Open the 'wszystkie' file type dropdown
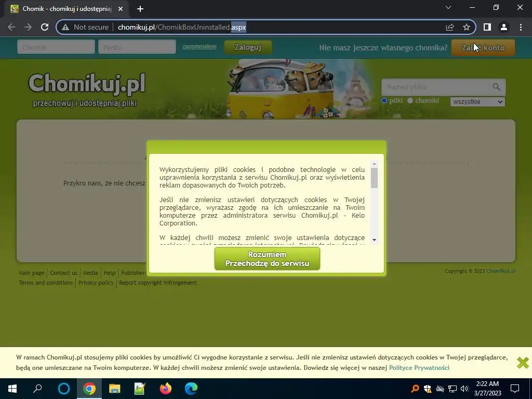 tap(477, 101)
